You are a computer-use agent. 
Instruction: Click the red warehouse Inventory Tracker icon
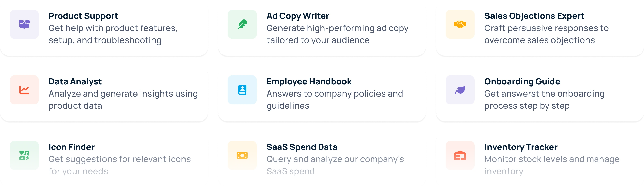[460, 155]
